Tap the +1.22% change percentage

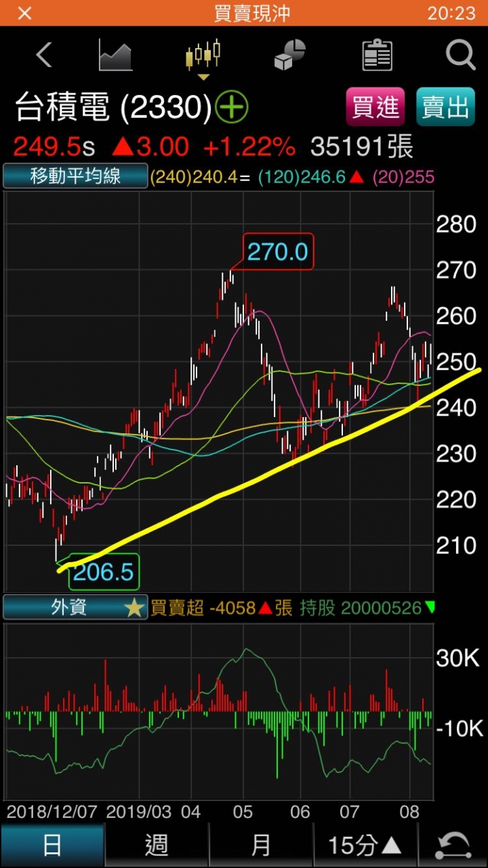tap(249, 146)
